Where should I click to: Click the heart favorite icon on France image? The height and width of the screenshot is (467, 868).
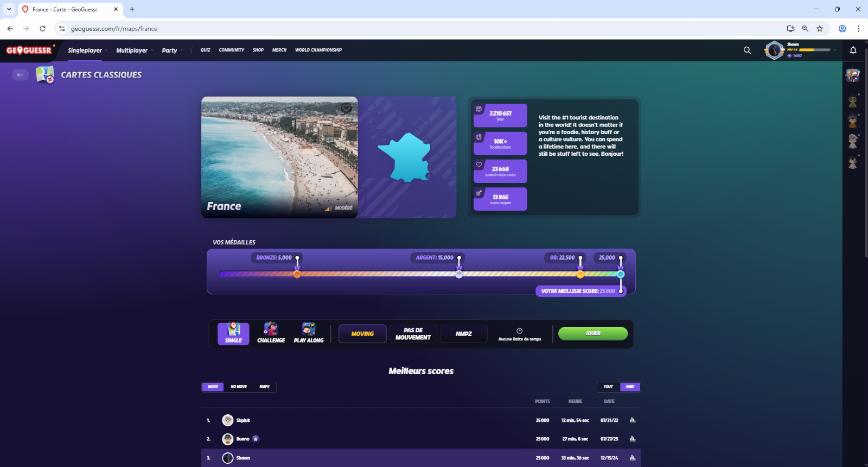pyautogui.click(x=346, y=108)
